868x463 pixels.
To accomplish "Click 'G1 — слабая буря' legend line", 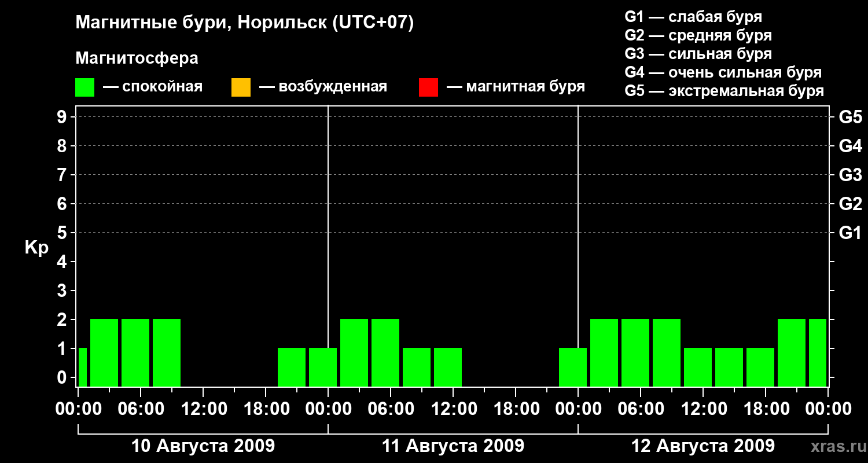I will tap(693, 17).
